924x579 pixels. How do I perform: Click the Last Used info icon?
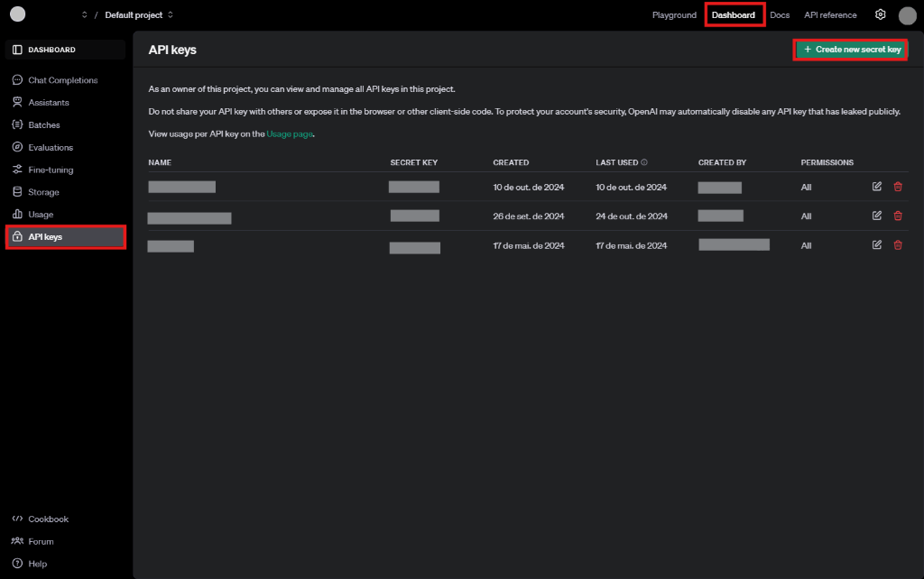point(644,163)
